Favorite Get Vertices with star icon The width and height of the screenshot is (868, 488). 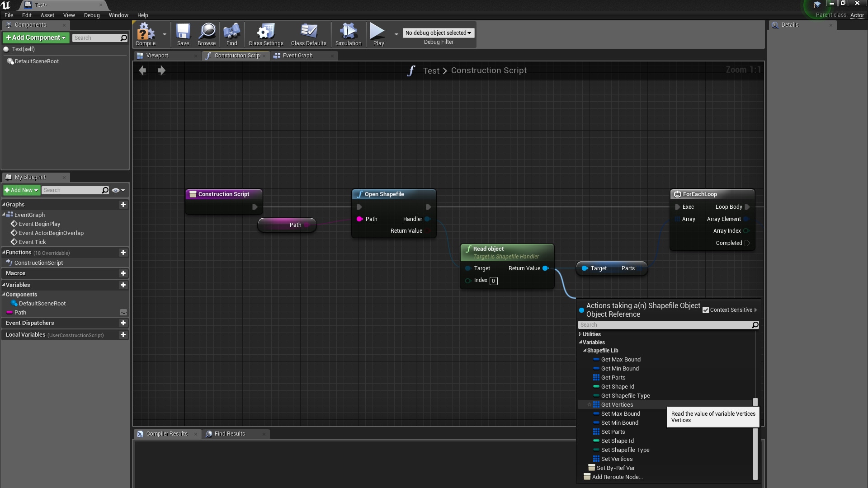(590, 405)
